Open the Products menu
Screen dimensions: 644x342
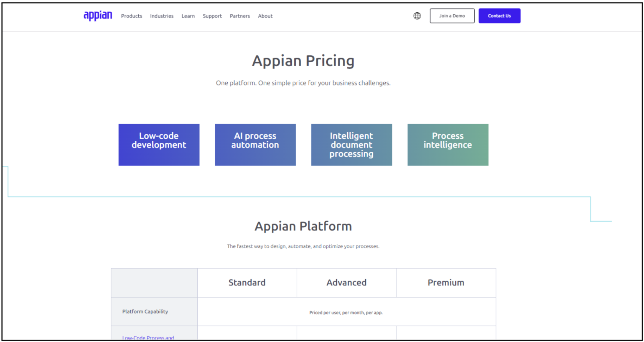pyautogui.click(x=131, y=16)
